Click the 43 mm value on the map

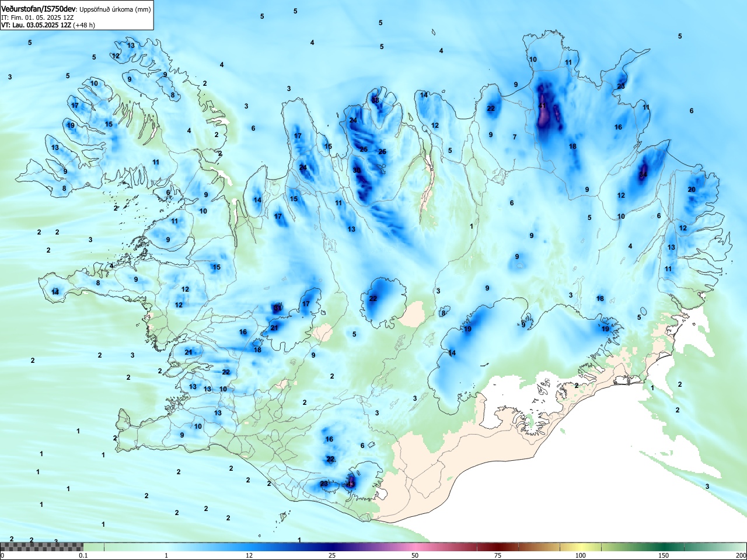coord(351,484)
